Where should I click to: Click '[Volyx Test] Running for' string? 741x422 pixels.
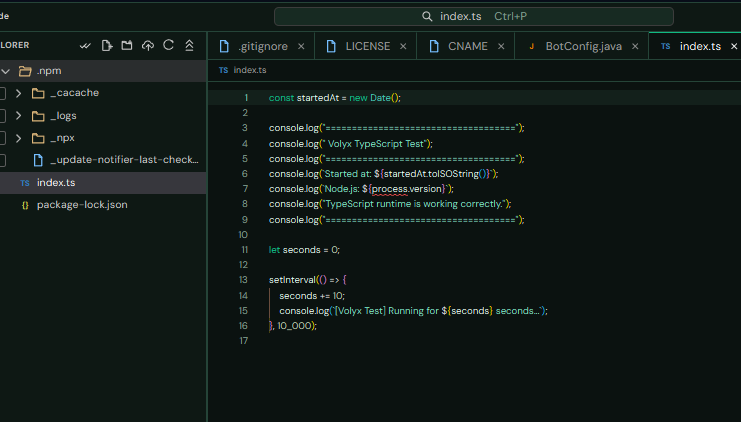pos(387,311)
